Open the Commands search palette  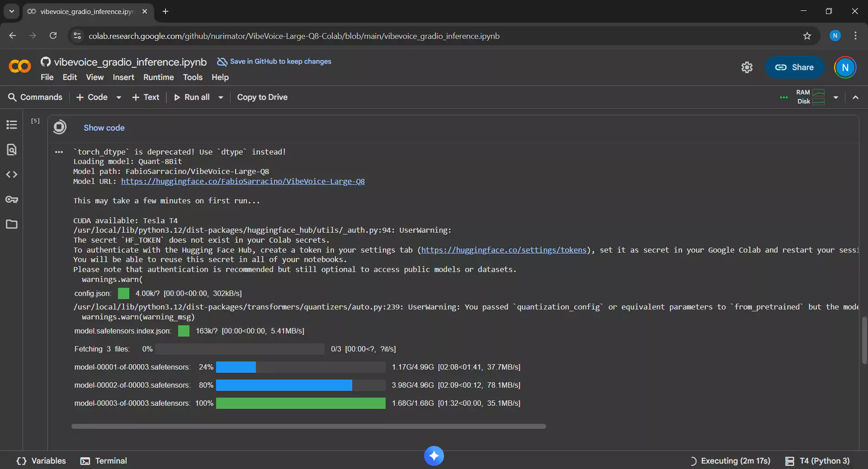pyautogui.click(x=35, y=97)
